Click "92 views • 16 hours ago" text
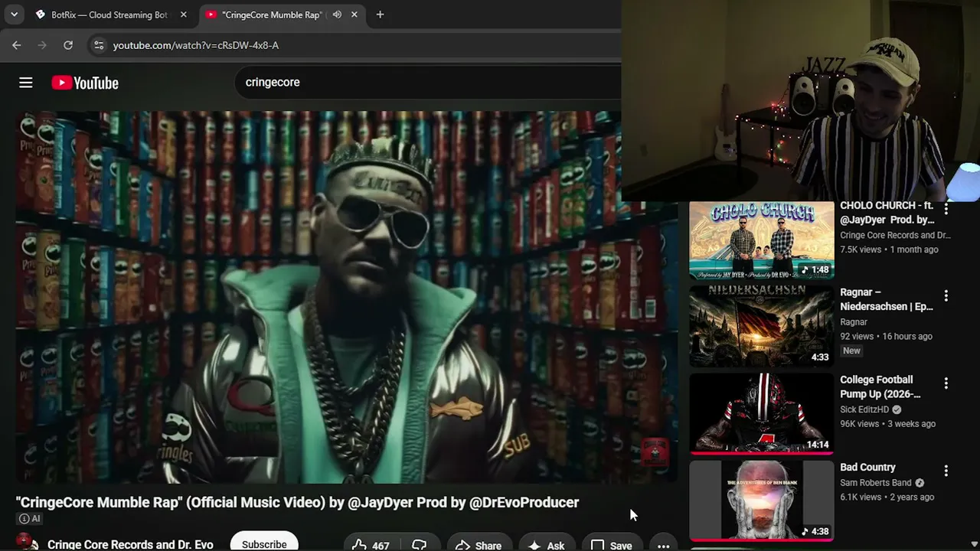Screen dimensions: 980x551 click(886, 336)
